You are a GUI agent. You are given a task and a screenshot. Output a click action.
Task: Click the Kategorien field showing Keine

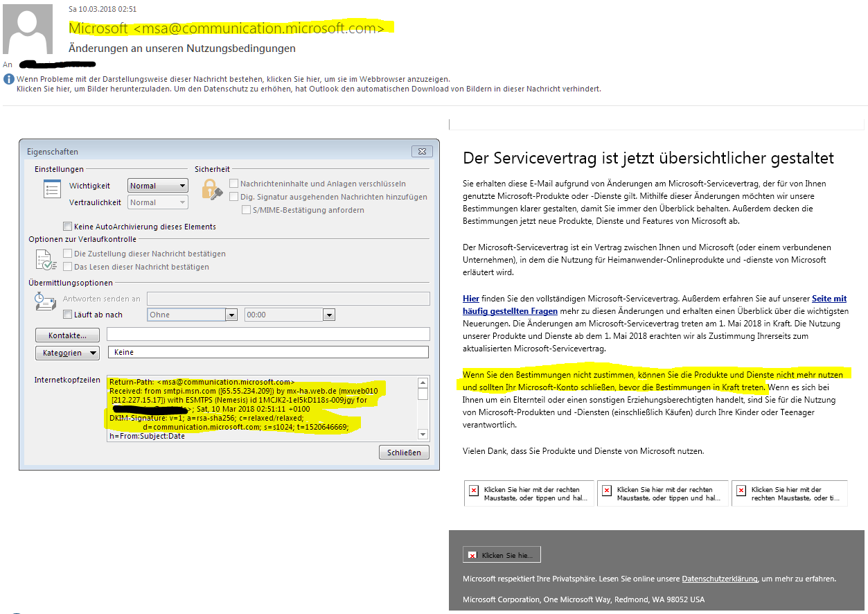[x=268, y=352]
